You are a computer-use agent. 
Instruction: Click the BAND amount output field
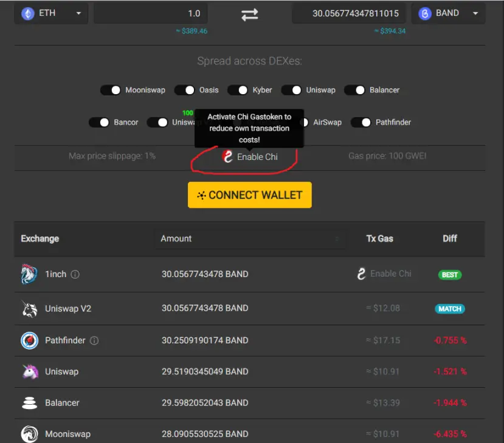(x=349, y=13)
